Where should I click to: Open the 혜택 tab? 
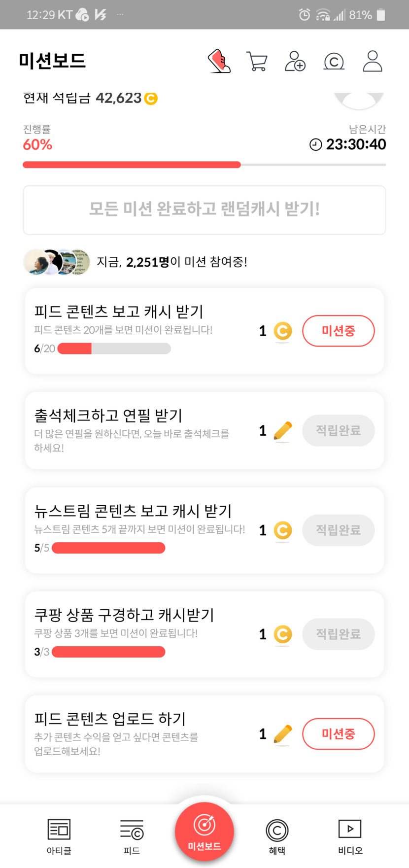277,836
